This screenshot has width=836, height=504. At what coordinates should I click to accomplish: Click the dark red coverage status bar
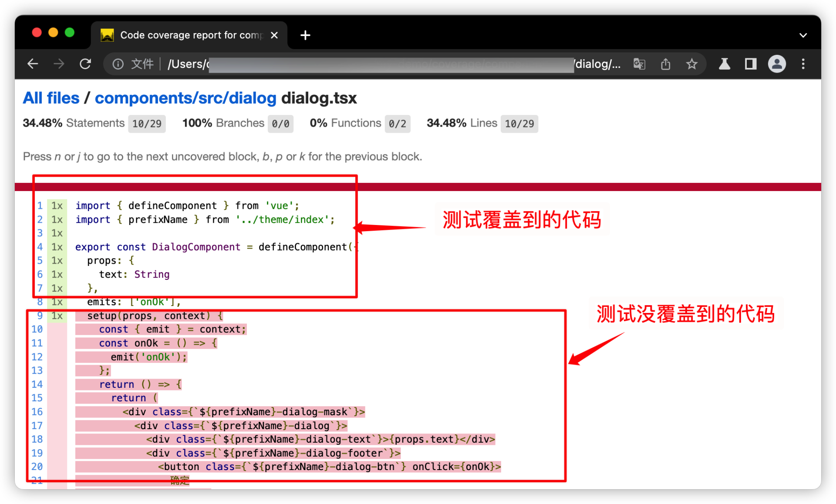pos(566,187)
